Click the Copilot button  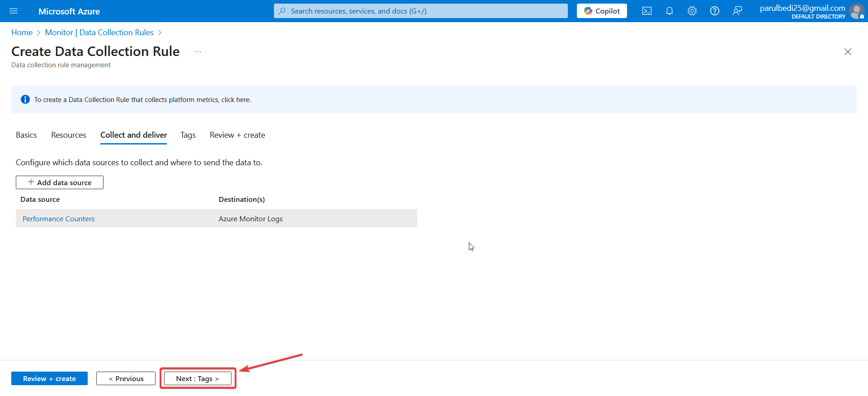(602, 11)
